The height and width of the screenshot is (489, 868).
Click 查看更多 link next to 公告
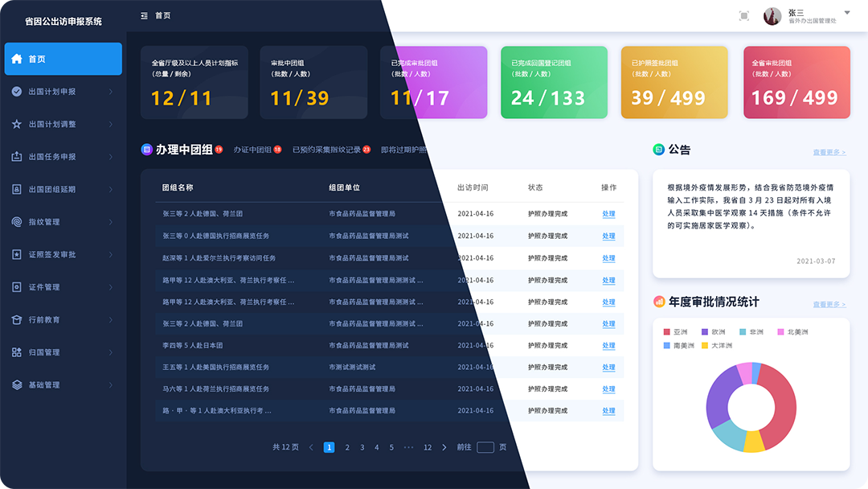[x=829, y=152]
